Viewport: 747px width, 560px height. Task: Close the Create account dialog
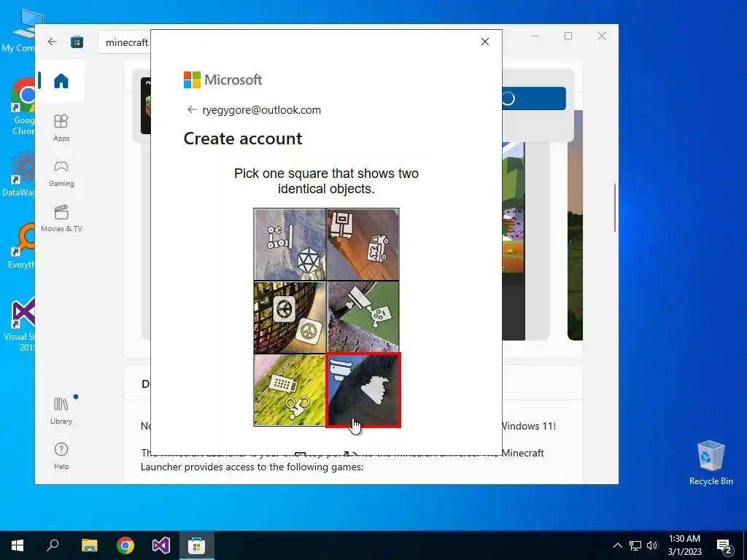485,42
